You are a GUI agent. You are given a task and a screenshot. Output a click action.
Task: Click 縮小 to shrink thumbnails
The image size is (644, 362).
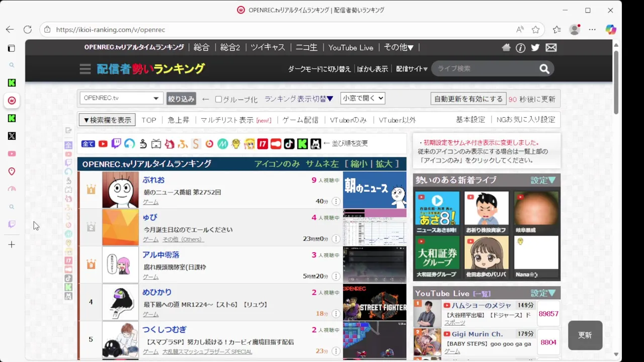pyautogui.click(x=359, y=164)
